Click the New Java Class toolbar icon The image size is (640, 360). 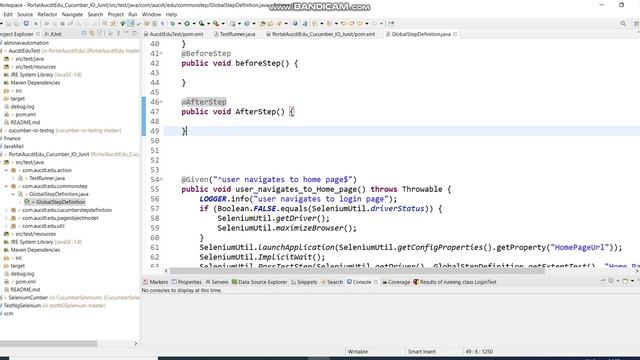247,24
